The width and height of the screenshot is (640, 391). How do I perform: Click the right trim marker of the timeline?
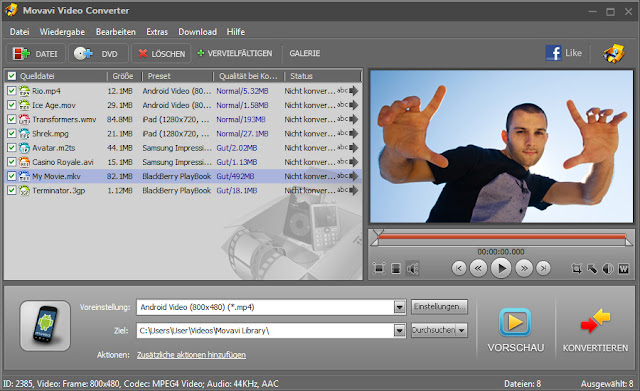pyautogui.click(x=629, y=242)
